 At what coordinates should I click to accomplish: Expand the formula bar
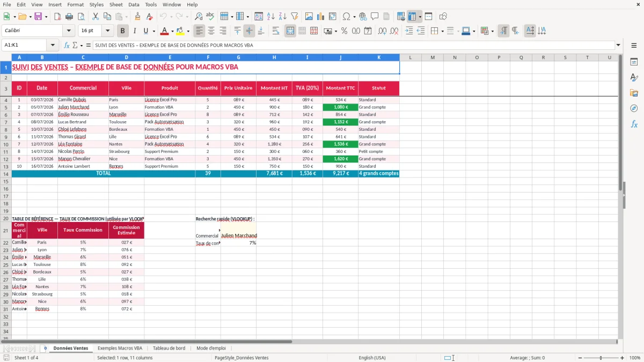618,46
